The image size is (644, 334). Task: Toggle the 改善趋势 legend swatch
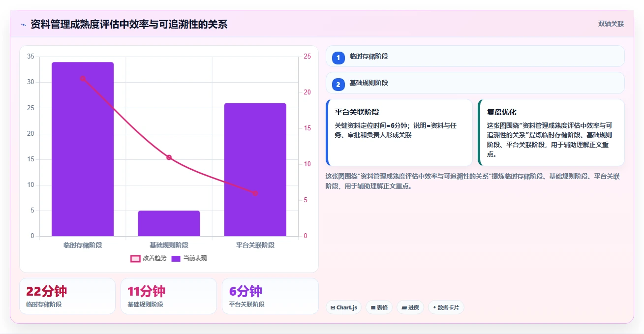click(135, 258)
